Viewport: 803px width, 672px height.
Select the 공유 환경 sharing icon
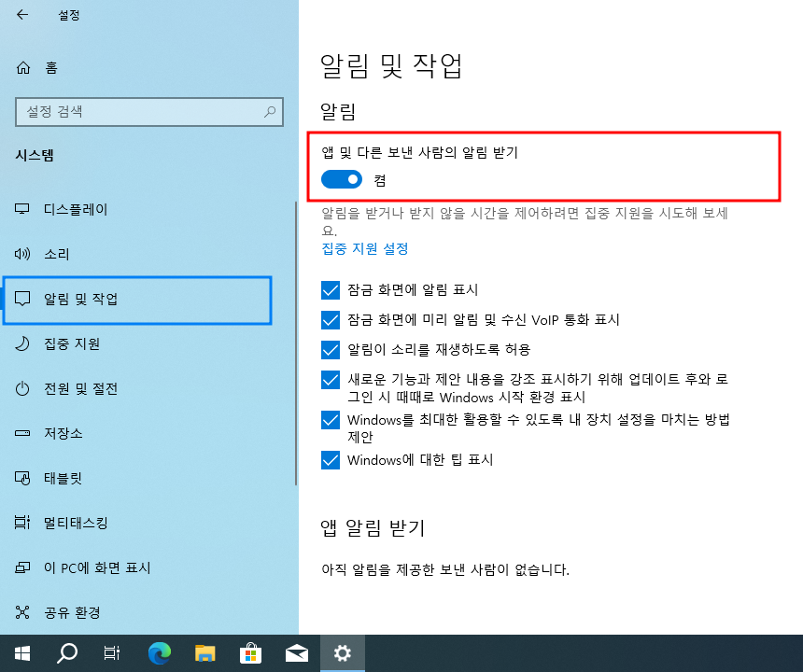pos(22,612)
